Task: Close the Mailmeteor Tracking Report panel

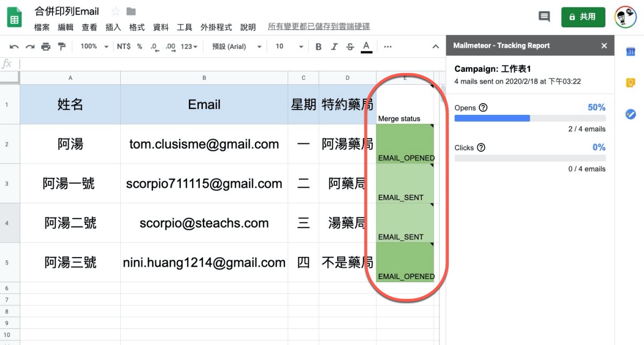Action: (604, 46)
